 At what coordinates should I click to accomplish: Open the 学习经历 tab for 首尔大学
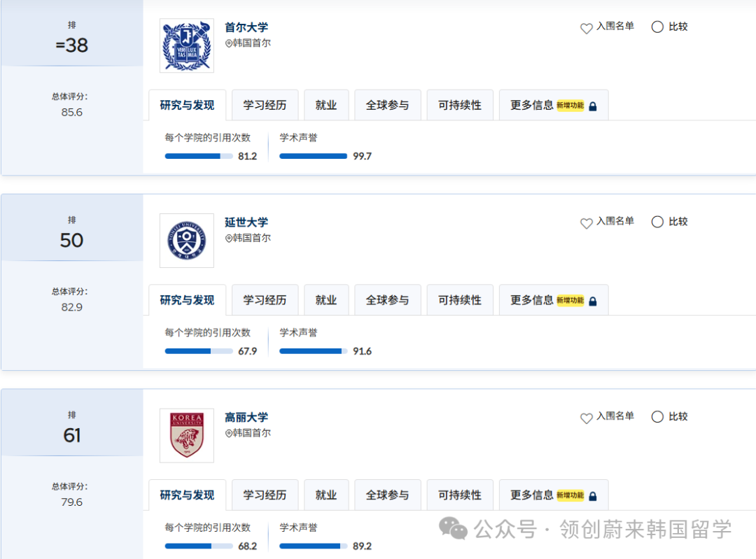(x=265, y=106)
